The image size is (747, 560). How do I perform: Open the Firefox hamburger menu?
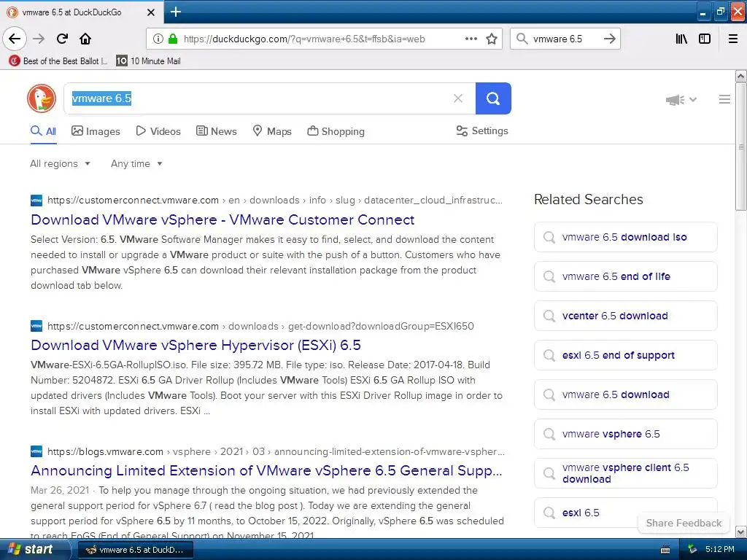pos(733,39)
